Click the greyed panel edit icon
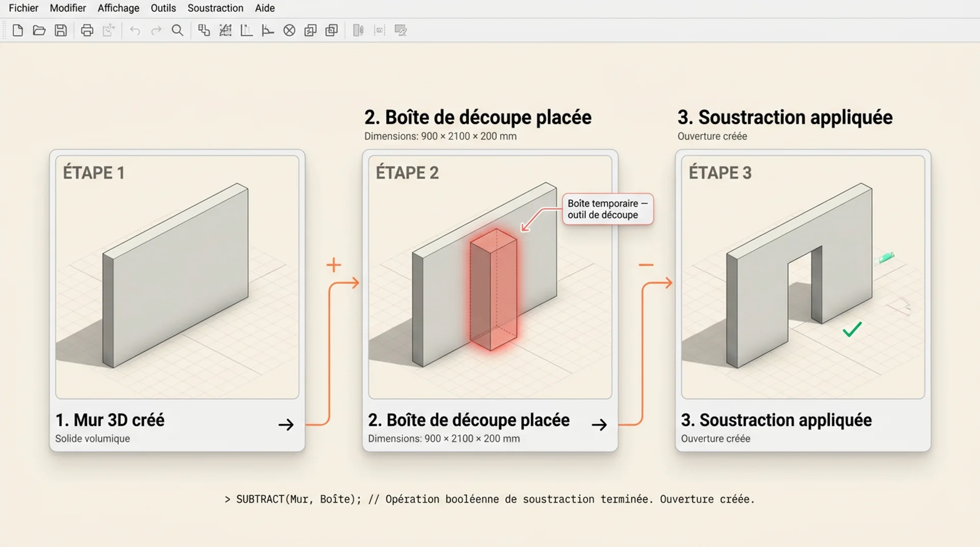980x547 pixels. click(x=401, y=31)
